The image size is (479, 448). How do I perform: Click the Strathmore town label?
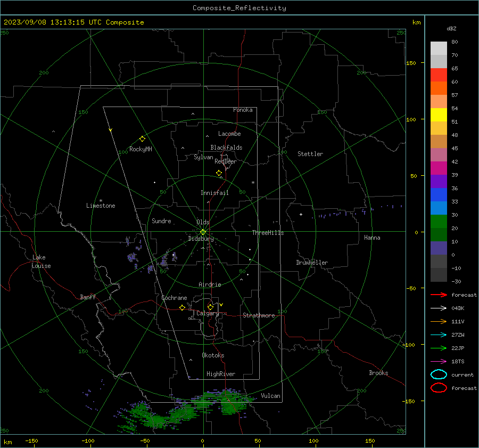point(259,315)
